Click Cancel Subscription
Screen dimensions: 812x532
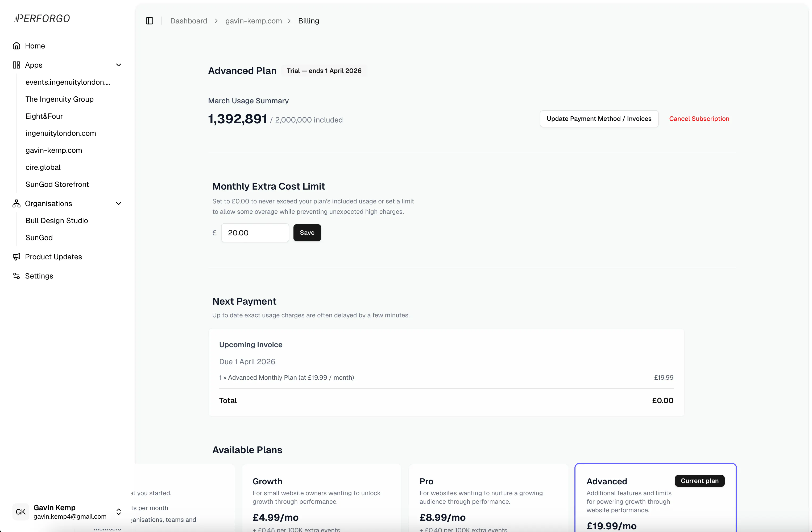(699, 119)
